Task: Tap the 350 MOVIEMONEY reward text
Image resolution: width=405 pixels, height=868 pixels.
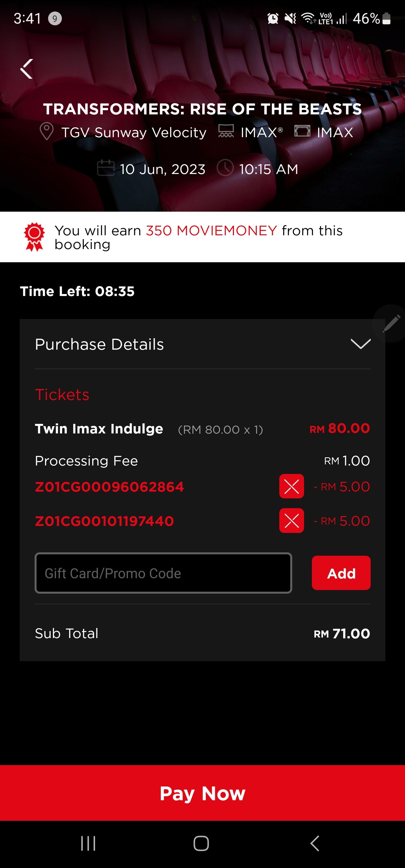Action: pos(211,231)
